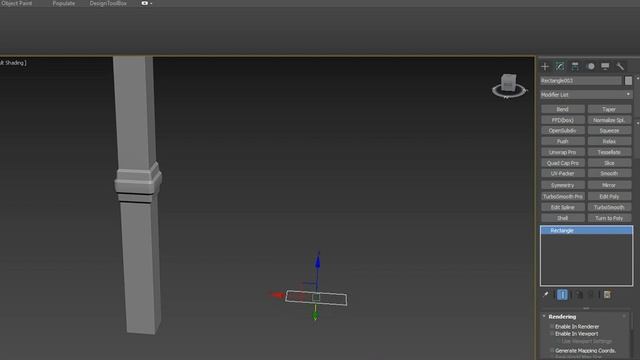The image size is (640, 360).
Task: Select the Rectangle entry in modifier stack
Action: pyautogui.click(x=587, y=231)
